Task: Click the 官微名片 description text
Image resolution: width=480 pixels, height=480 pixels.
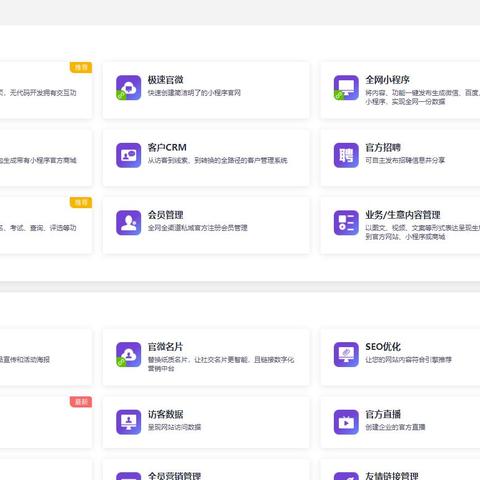Action: [x=221, y=364]
